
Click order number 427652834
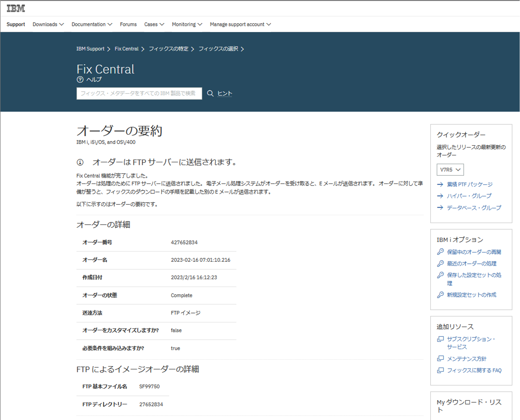pos(184,242)
